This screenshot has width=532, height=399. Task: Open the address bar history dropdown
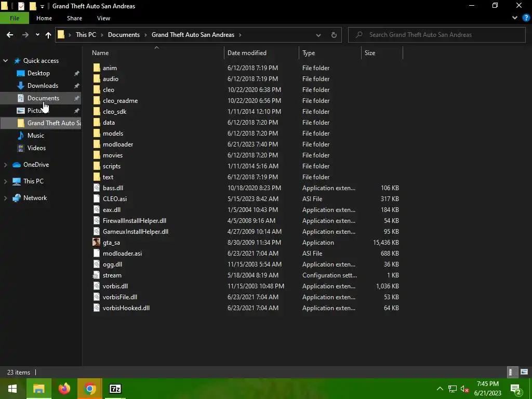point(318,35)
